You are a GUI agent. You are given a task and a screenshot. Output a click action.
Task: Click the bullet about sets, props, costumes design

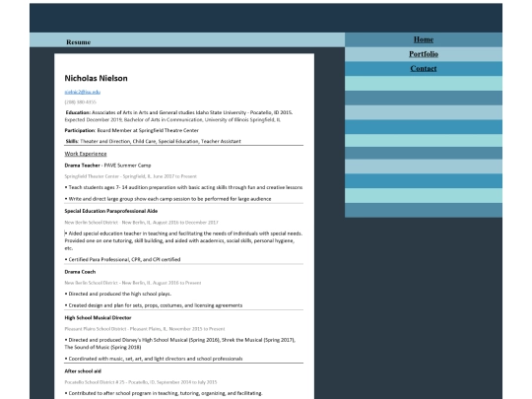coord(154,305)
